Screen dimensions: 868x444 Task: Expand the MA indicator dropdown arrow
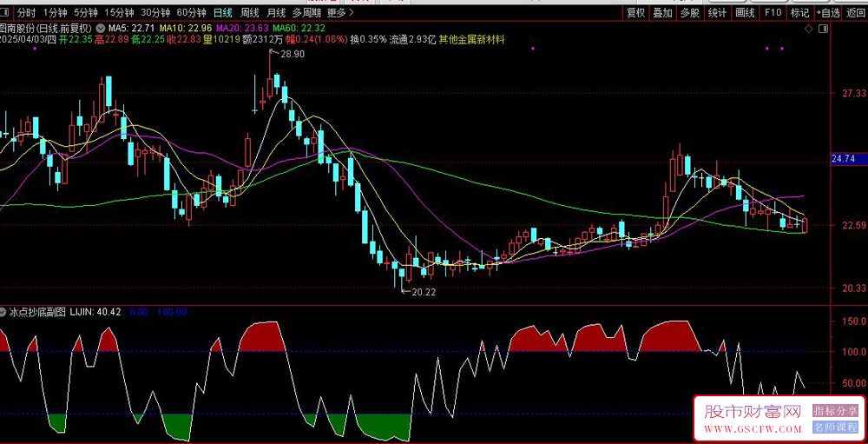point(100,27)
